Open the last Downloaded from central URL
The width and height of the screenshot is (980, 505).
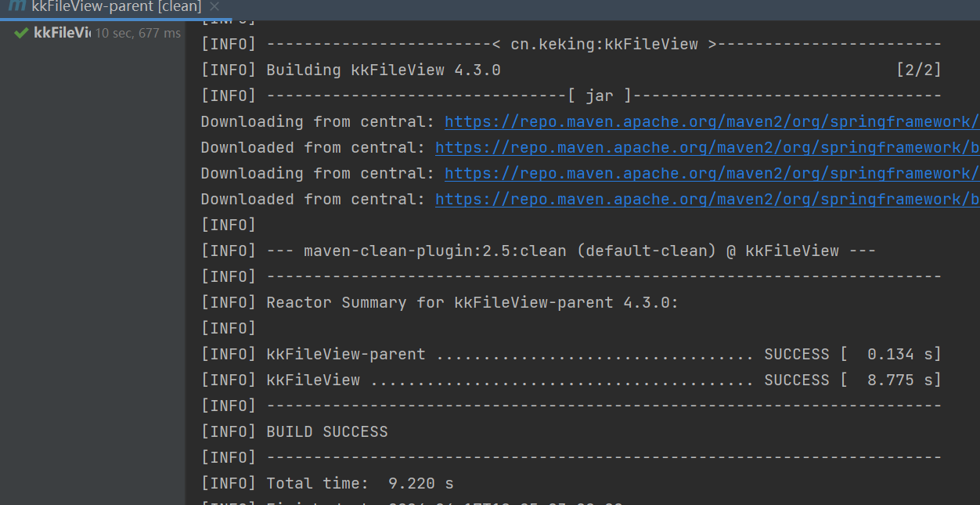tap(706, 199)
